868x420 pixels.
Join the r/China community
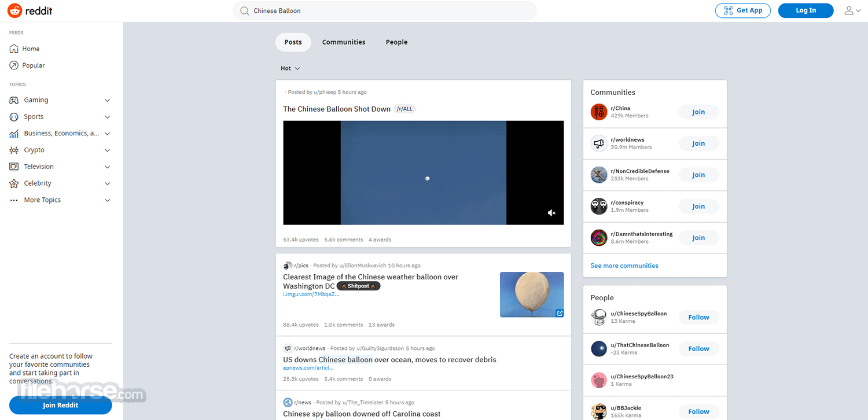click(x=698, y=112)
